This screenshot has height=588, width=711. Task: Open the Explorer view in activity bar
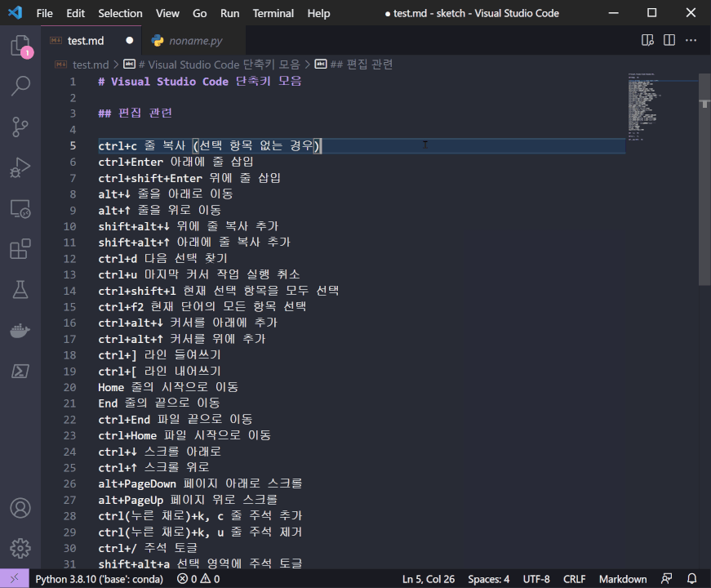(x=20, y=46)
